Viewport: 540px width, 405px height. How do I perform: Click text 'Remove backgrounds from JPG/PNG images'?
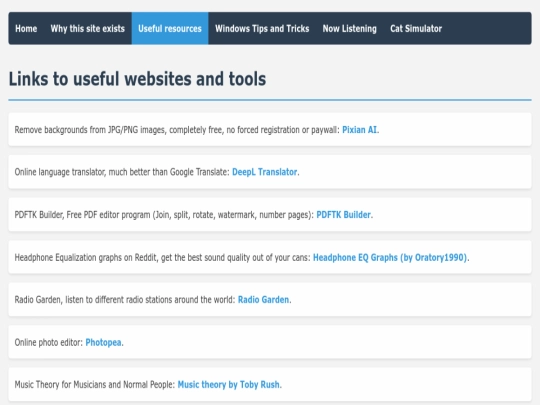[90, 130]
